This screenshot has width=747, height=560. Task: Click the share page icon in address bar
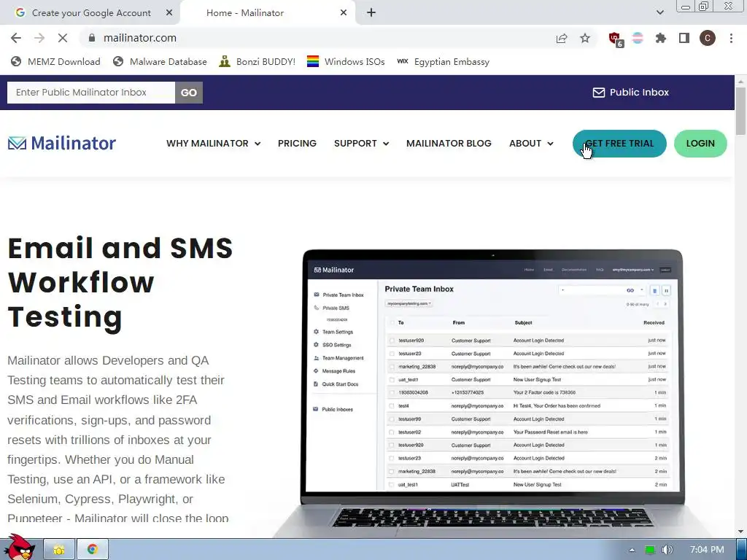click(x=562, y=38)
